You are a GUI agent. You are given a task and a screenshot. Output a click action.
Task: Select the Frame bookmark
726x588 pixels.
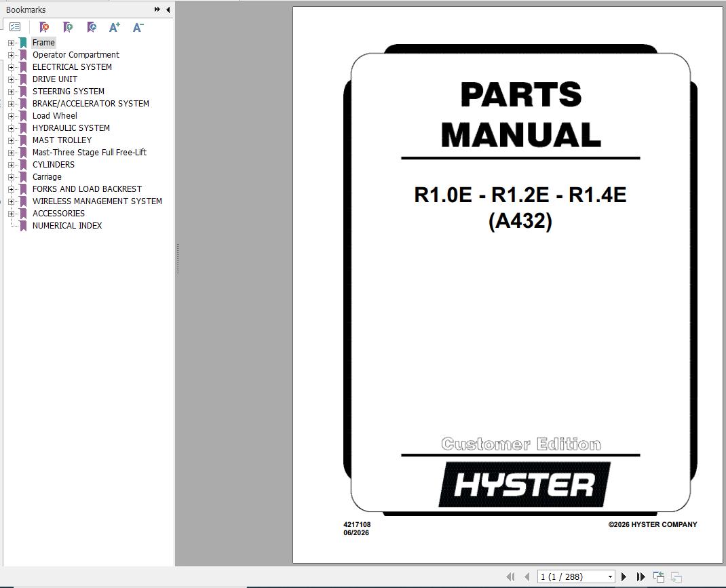click(x=43, y=43)
